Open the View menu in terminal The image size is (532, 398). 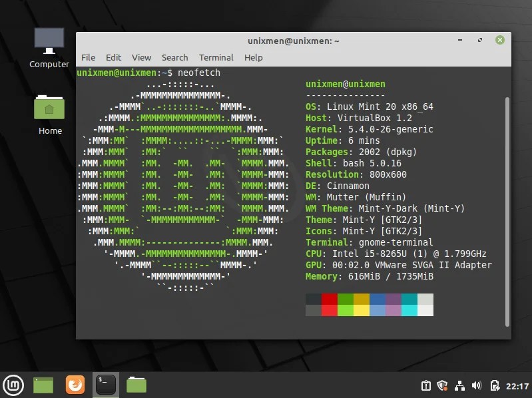141,58
